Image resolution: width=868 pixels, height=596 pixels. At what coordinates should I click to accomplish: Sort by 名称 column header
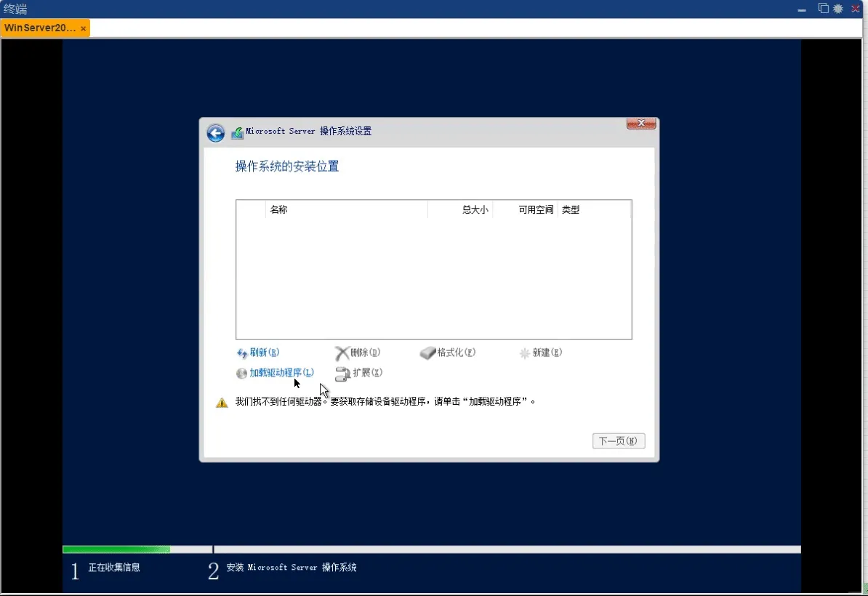(278, 210)
